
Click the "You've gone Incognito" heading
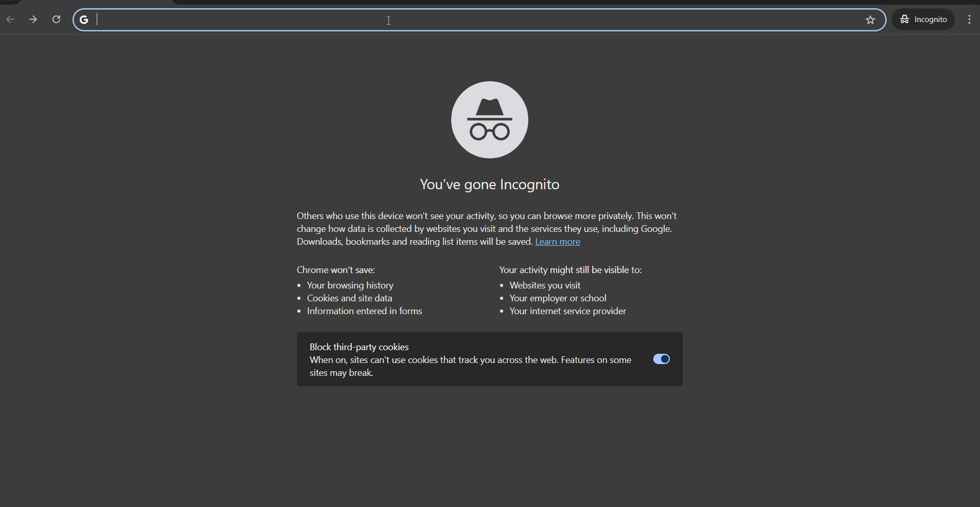[490, 185]
